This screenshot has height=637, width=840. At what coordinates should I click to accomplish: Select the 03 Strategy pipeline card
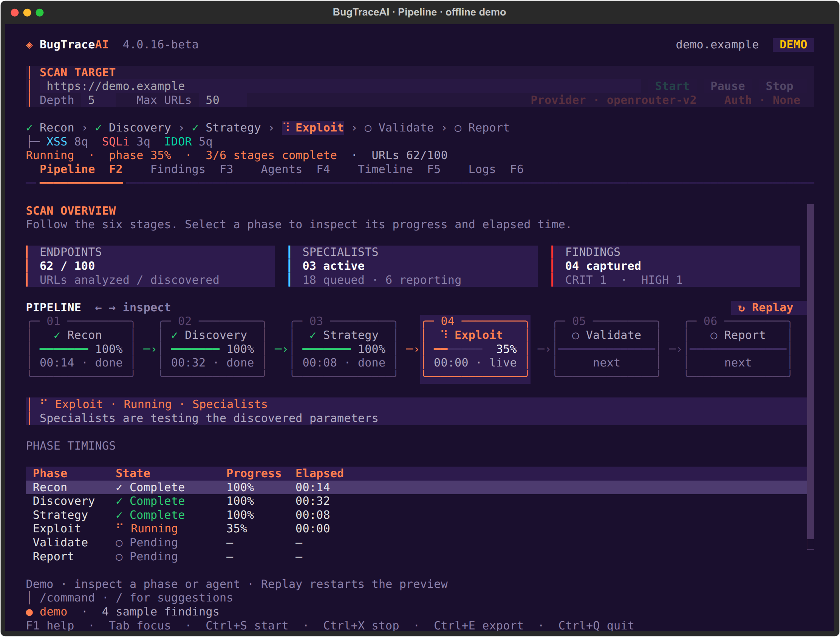[x=344, y=348]
